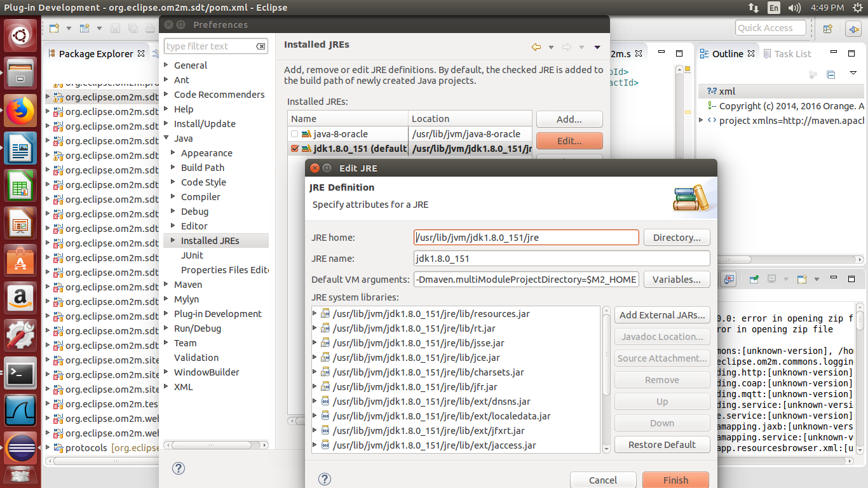Open Amazon launcher icon

20,299
